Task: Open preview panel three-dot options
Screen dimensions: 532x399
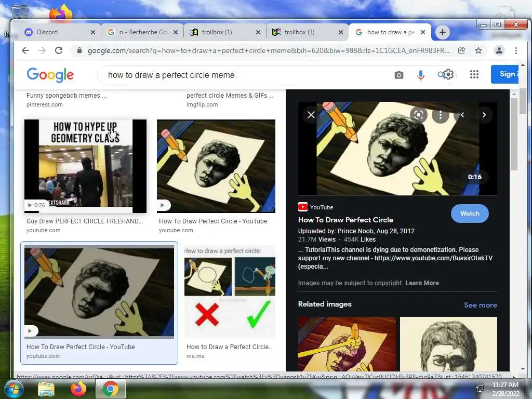Action: [441, 115]
